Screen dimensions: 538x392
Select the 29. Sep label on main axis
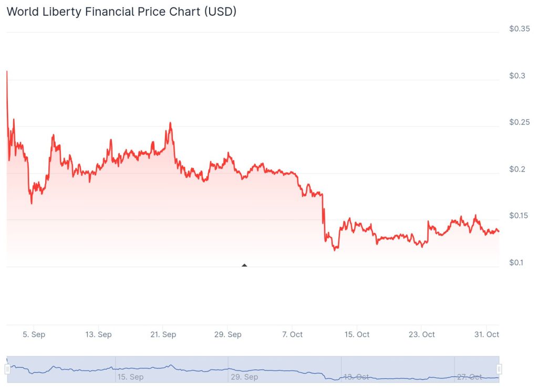(x=227, y=334)
